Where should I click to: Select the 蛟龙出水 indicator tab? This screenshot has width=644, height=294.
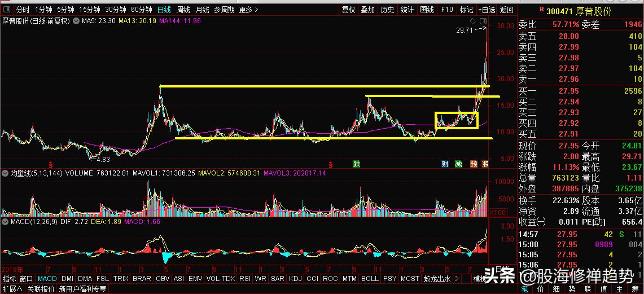pos(437,279)
